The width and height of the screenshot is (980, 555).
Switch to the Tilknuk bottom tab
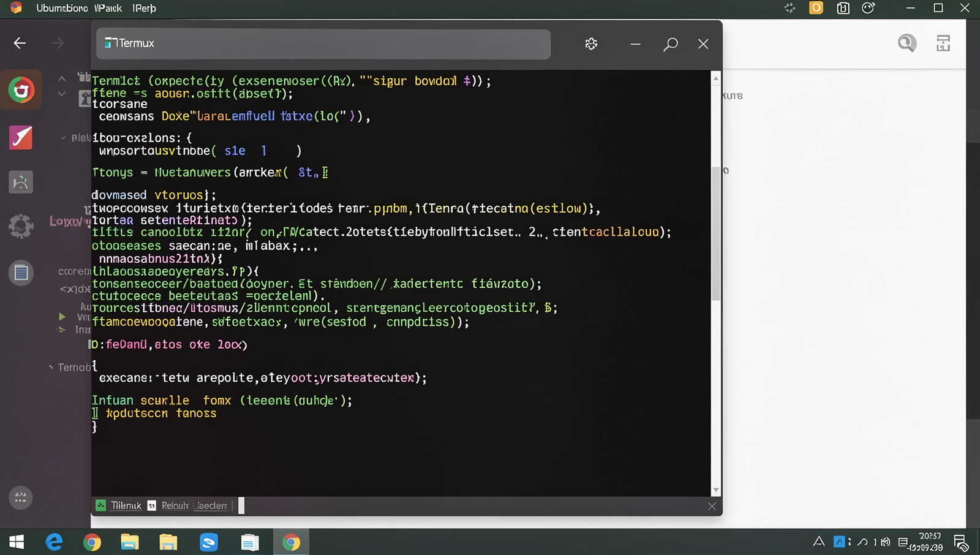(x=119, y=505)
